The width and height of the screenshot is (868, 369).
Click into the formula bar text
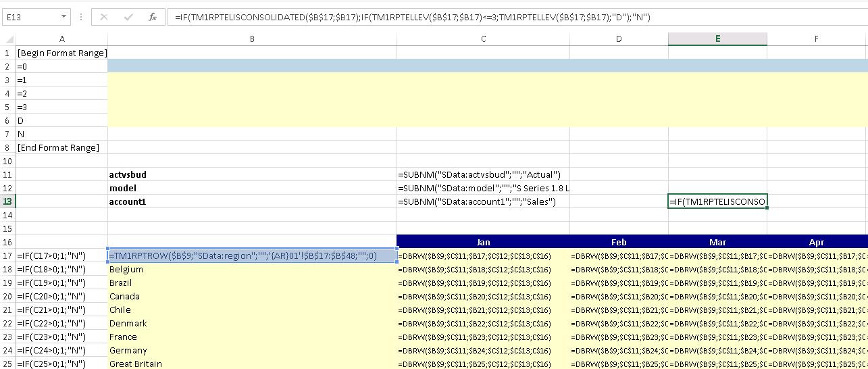473,17
